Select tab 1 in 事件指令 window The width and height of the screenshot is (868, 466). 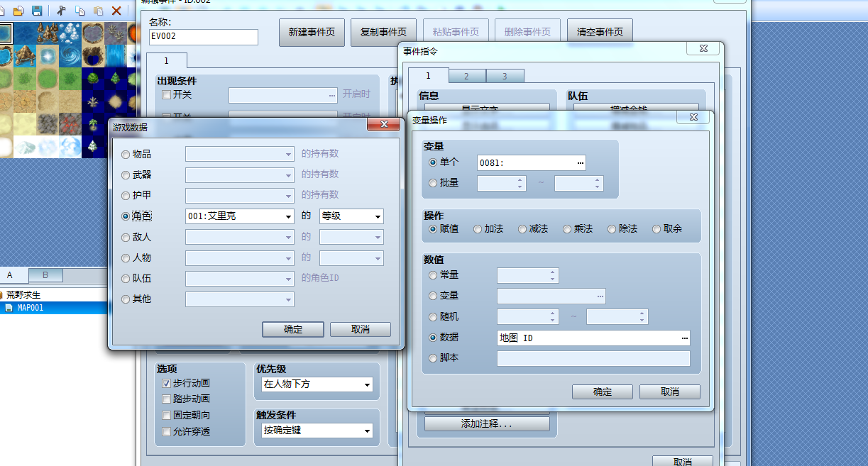(429, 75)
